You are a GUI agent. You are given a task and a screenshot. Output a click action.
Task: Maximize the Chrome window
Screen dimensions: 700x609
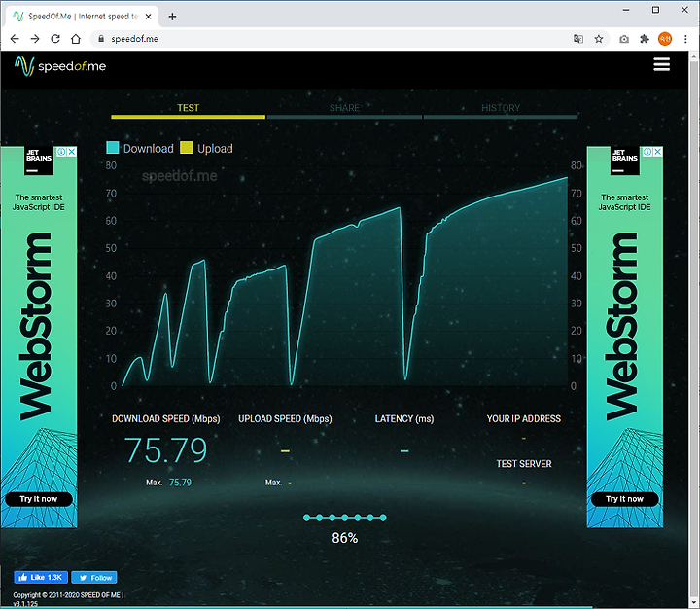point(655,10)
